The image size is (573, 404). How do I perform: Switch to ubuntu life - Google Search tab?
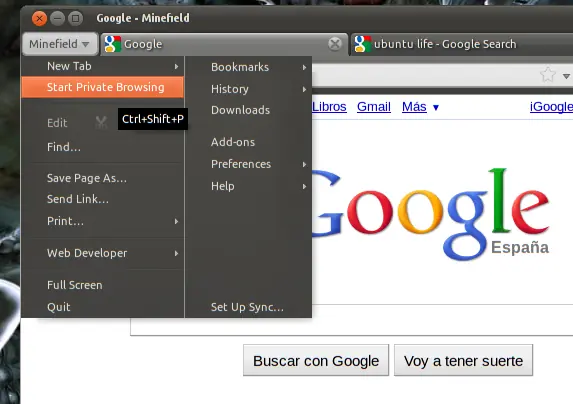click(462, 44)
